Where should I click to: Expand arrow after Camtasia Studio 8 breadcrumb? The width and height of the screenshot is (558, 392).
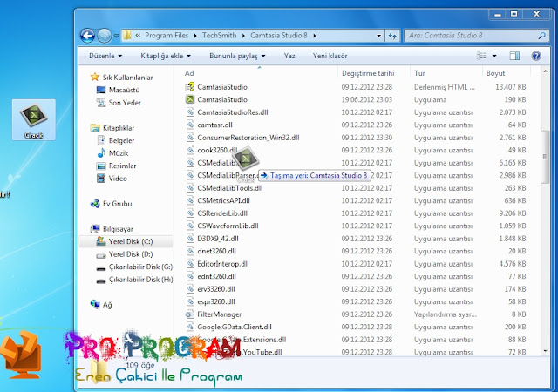click(x=315, y=36)
